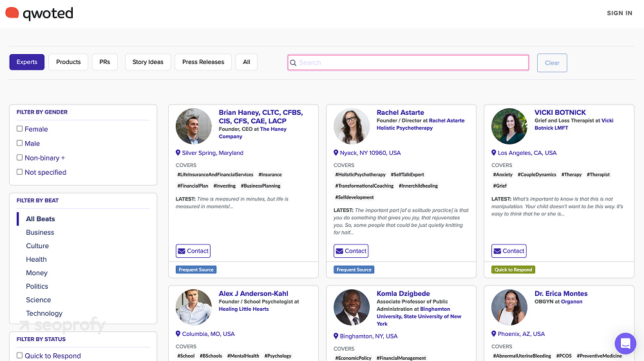The width and height of the screenshot is (644, 361).
Task: Open Brian Haney, CLTC, CFBS profile link
Action: pos(260,117)
